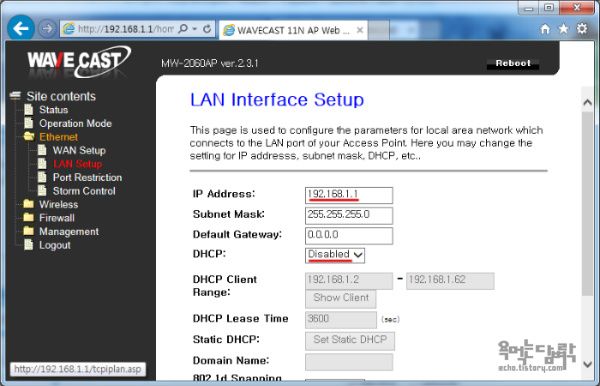This screenshot has width=600, height=386.
Task: Expand the Wireless folder
Action: click(x=59, y=204)
